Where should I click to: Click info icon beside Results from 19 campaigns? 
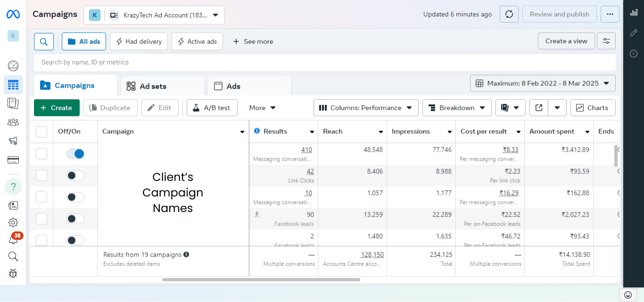pyautogui.click(x=186, y=254)
